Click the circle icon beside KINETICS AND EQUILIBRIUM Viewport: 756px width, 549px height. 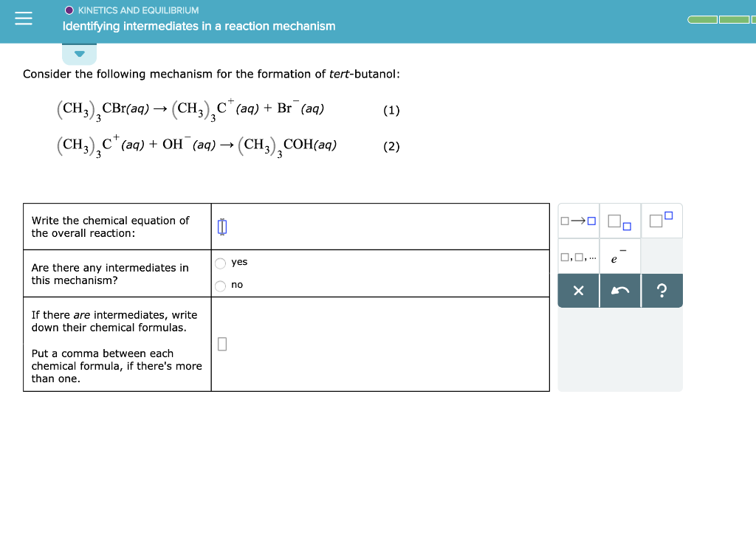point(69,10)
